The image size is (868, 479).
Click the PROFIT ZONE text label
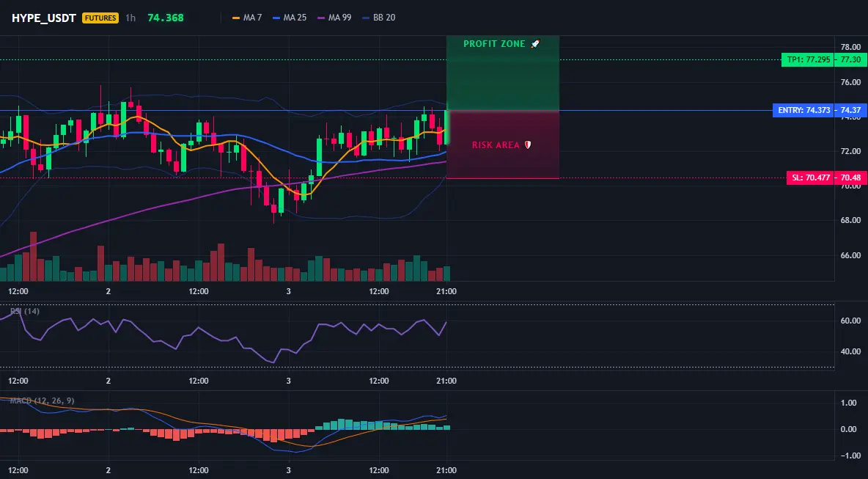[x=494, y=44]
